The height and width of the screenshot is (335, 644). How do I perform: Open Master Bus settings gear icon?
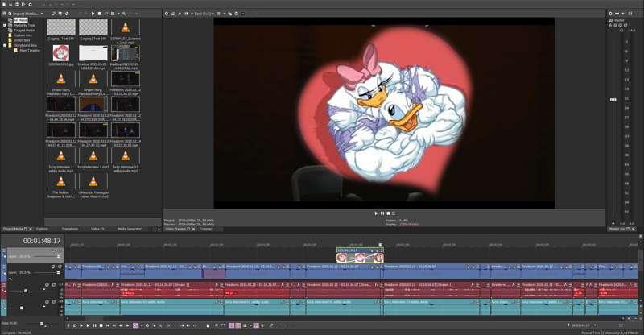tap(610, 14)
